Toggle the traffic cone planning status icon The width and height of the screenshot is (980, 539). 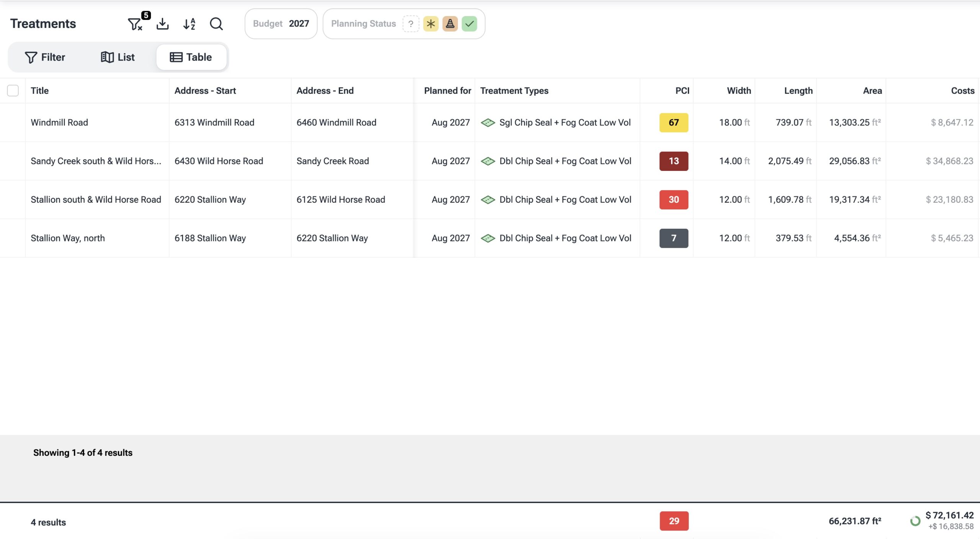[450, 24]
